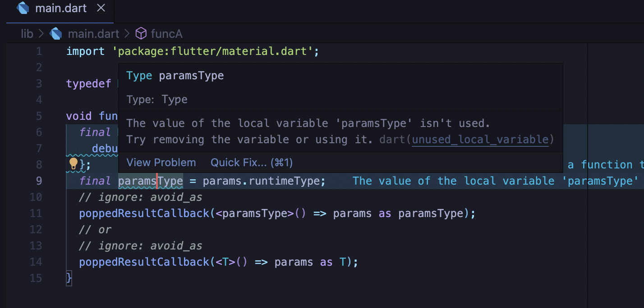Click the funcA symbol icon in the breadcrumbs
The image size is (644, 308).
(141, 33)
